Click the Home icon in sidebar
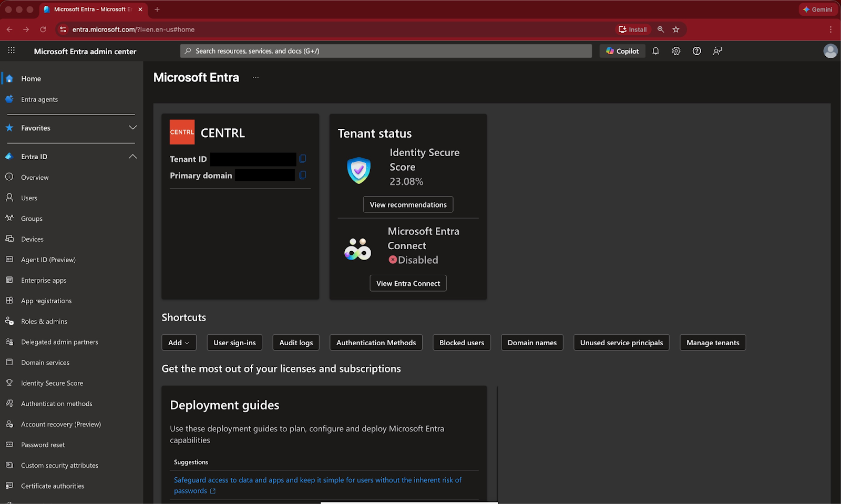Image resolution: width=841 pixels, height=504 pixels. [9, 78]
